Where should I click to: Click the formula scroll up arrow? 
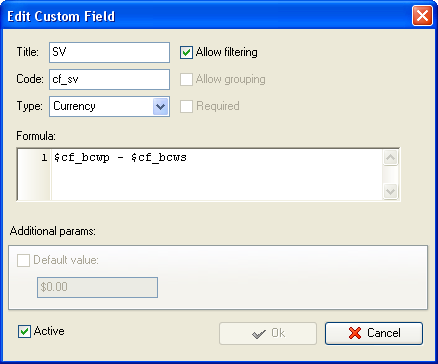pos(390,157)
